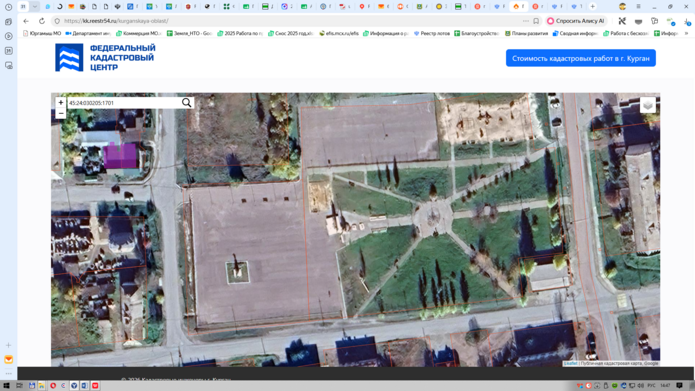Zoom in the cadastral map
This screenshot has width=695, height=391.
point(61,102)
